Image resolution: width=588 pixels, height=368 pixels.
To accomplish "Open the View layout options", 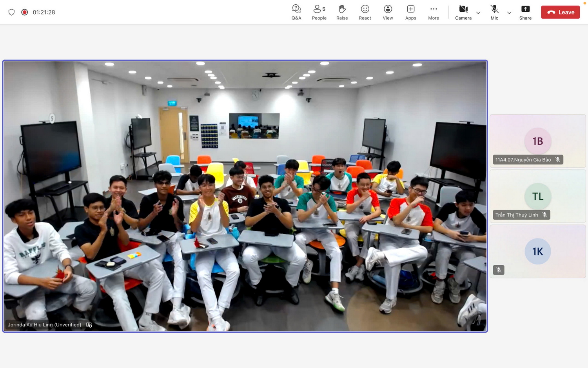I will [x=388, y=12].
